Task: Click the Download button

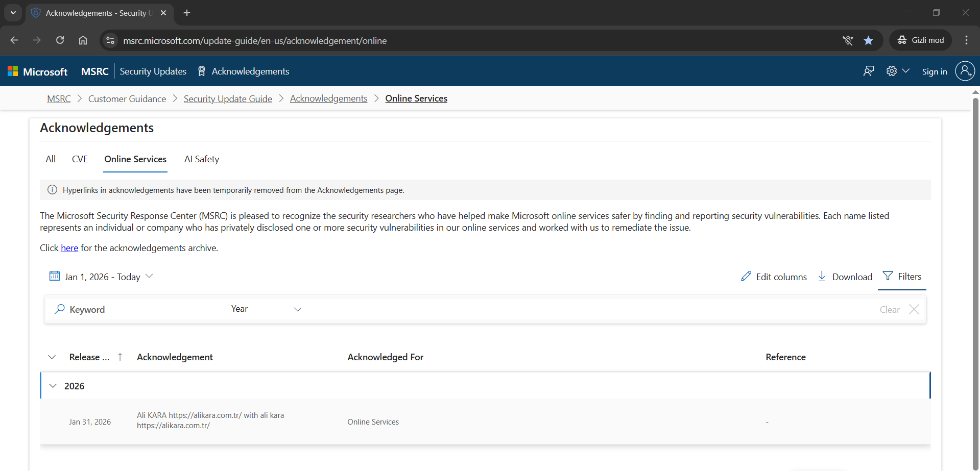Action: (845, 277)
